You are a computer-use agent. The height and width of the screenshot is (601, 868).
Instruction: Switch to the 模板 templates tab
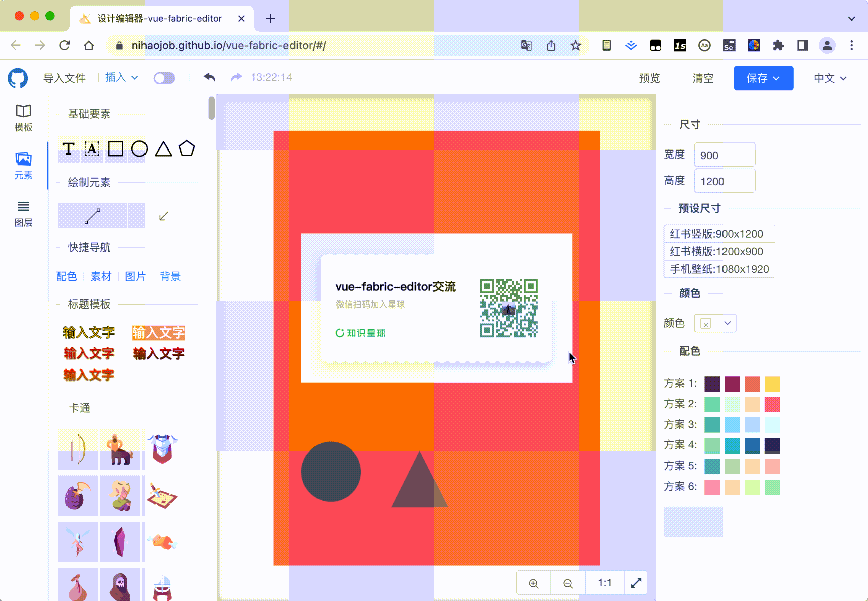[23, 118]
